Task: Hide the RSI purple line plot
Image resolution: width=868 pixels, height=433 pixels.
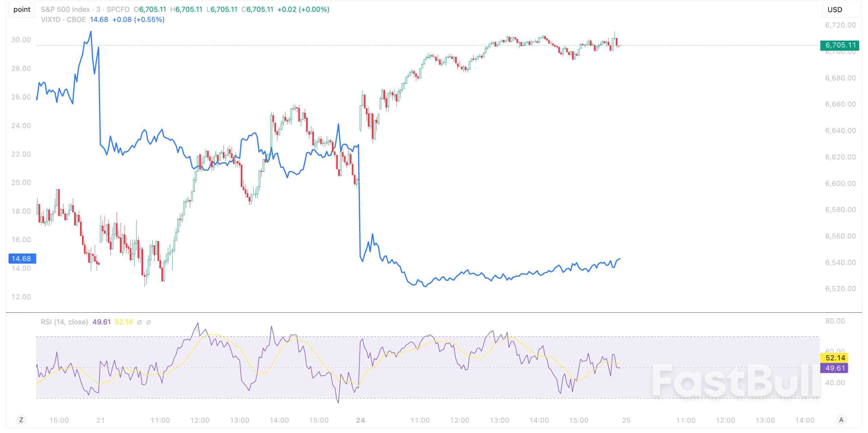Action: pyautogui.click(x=139, y=322)
